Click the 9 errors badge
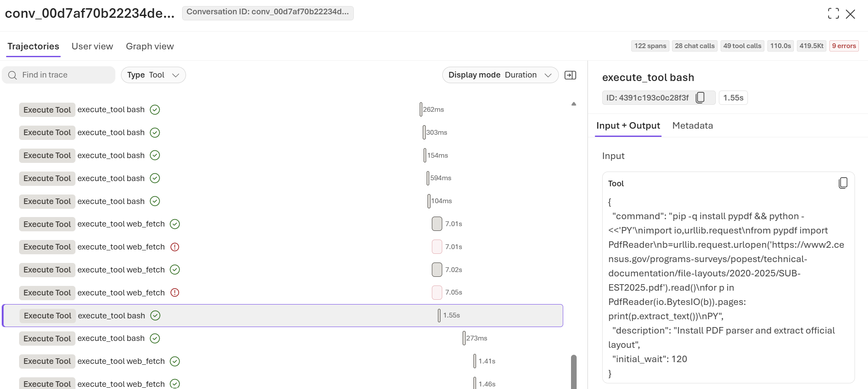The width and height of the screenshot is (868, 389). (x=844, y=46)
